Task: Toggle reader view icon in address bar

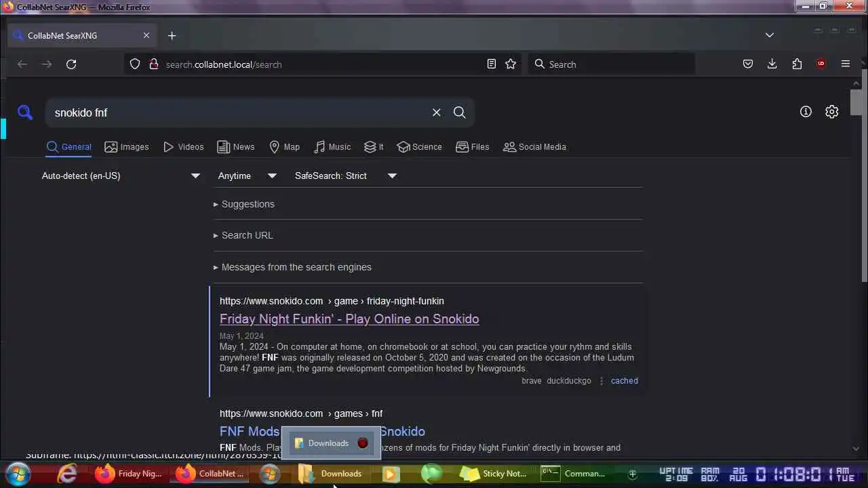Action: point(492,64)
